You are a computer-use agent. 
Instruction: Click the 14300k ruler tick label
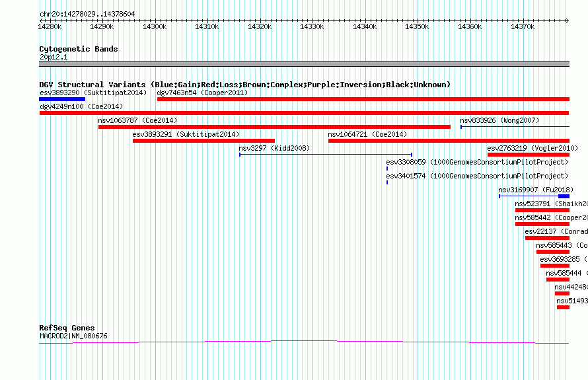pyautogui.click(x=155, y=26)
